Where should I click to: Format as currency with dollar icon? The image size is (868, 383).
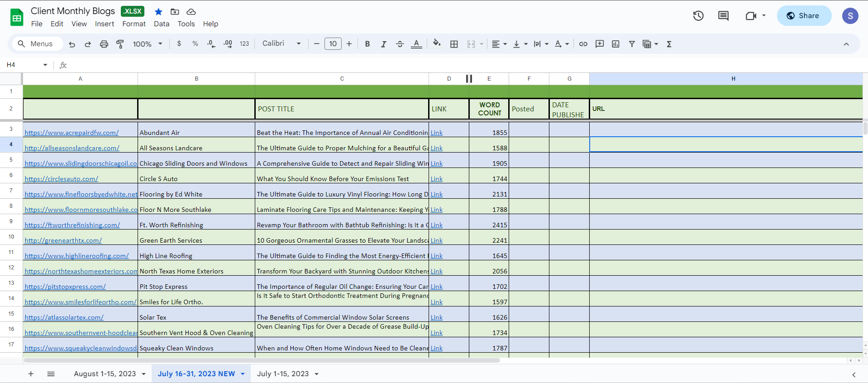pos(179,44)
